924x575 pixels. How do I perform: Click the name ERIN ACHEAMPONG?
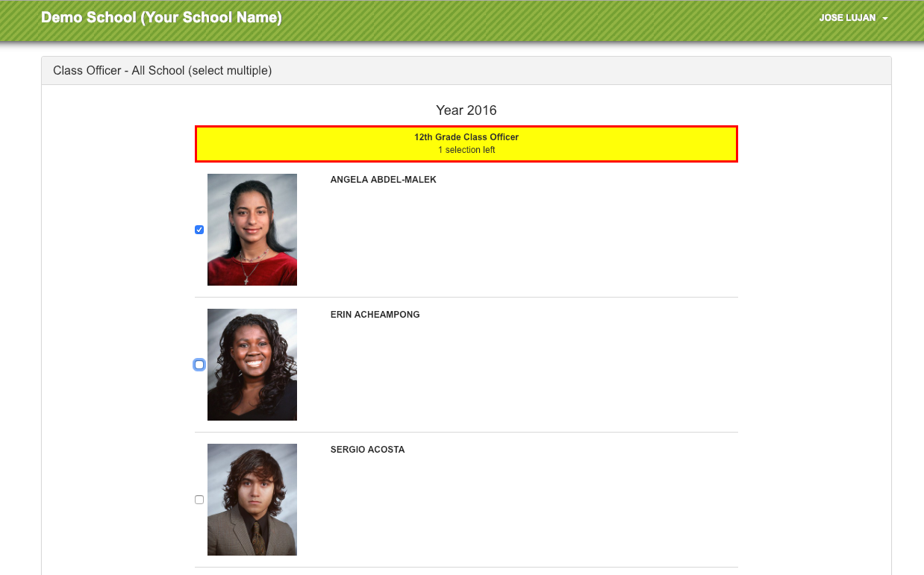point(375,314)
